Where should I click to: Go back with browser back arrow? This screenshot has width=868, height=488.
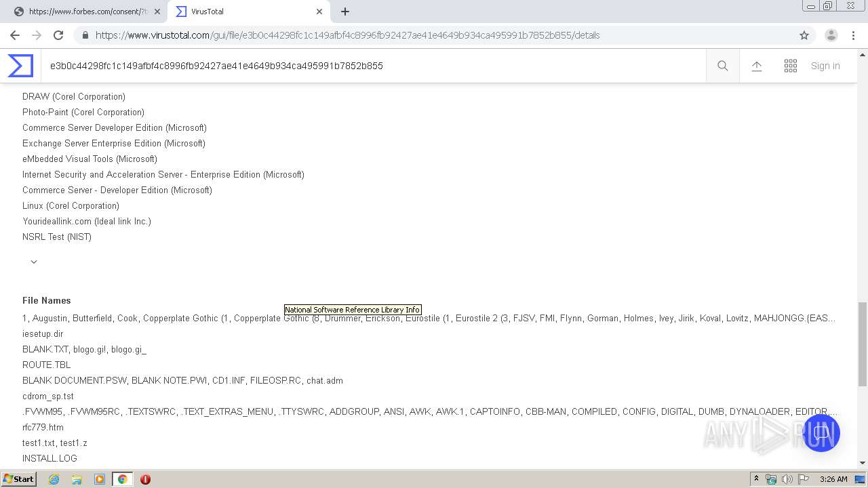tap(15, 35)
